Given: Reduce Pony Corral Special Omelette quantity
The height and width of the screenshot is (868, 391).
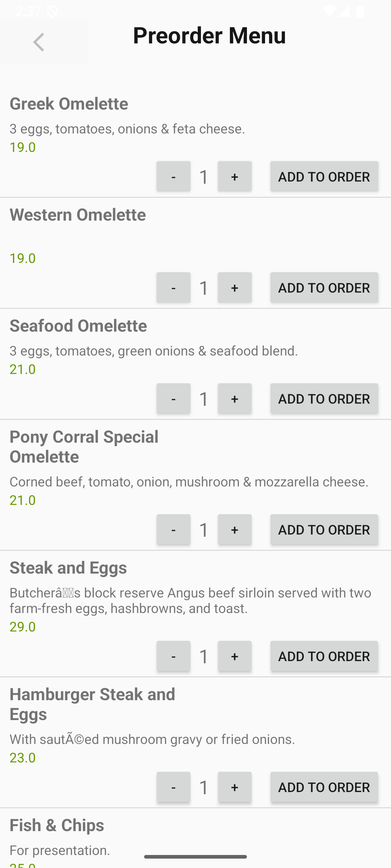Looking at the screenshot, I should pos(173,529).
